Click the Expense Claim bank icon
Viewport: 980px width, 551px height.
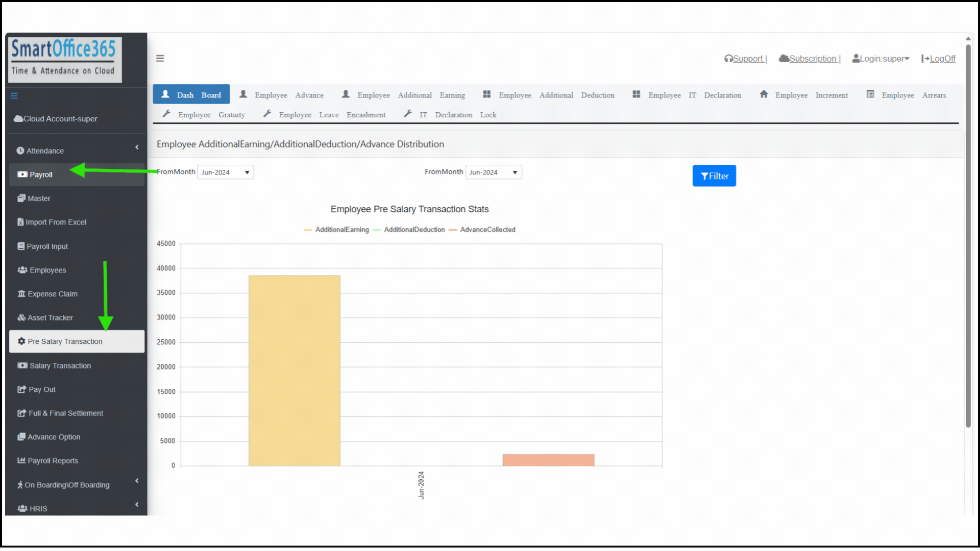pyautogui.click(x=21, y=294)
